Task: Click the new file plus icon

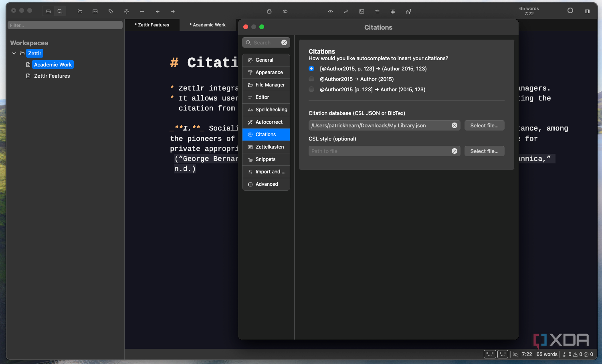Action: (x=142, y=12)
